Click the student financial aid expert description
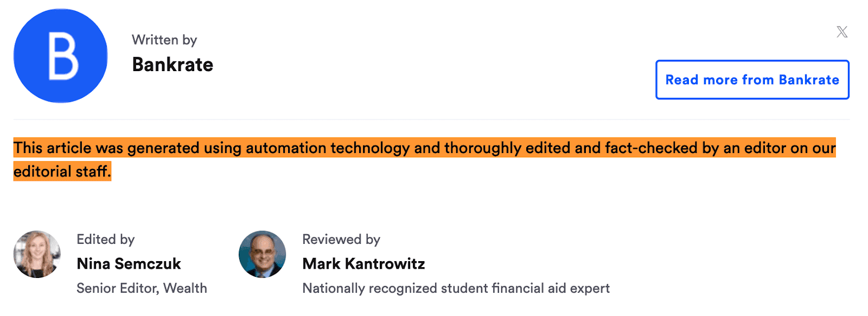 point(456,288)
